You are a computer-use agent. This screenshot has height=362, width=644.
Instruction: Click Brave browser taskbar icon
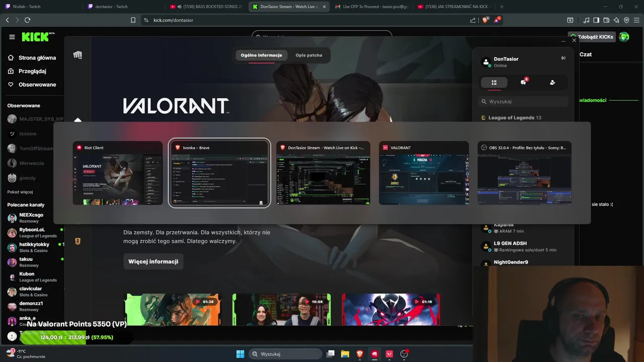pyautogui.click(x=360, y=354)
